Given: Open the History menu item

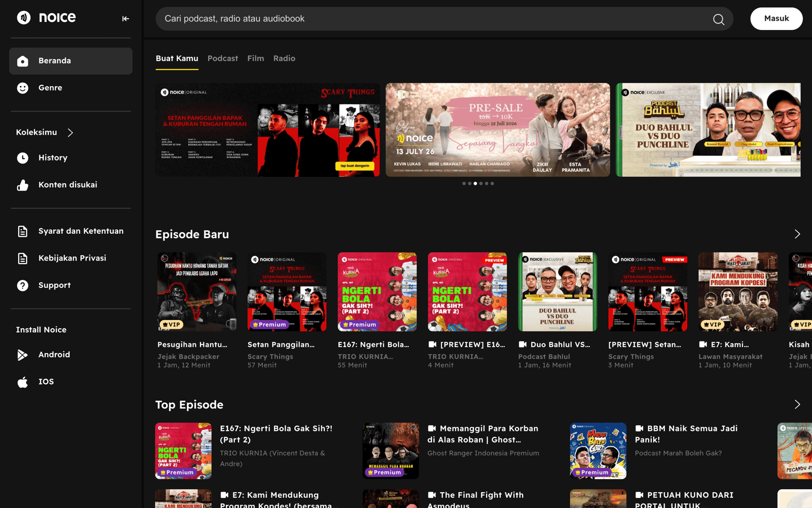Looking at the screenshot, I should 53,158.
